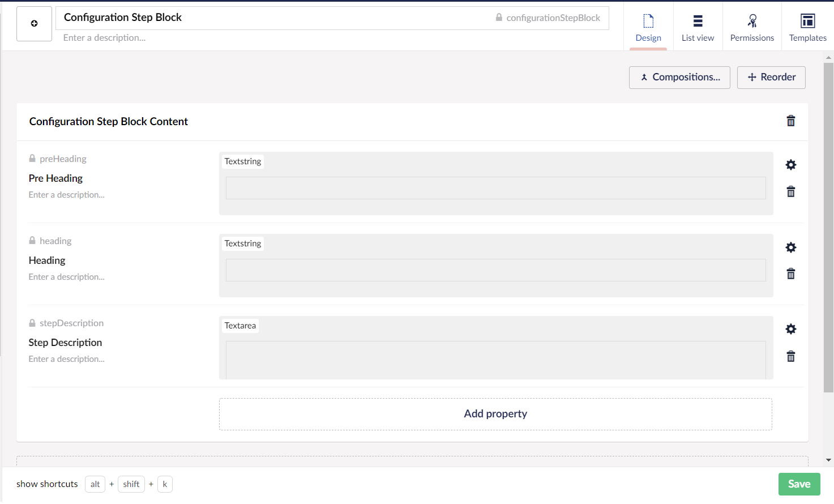Open settings gear for Pre Heading property

(790, 165)
